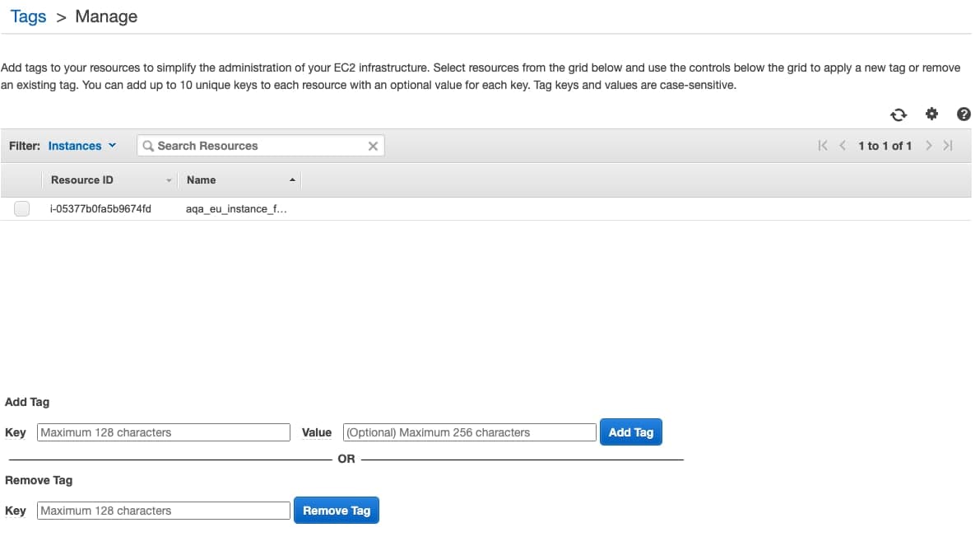Click the optional Value input field
The height and width of the screenshot is (546, 980).
(469, 432)
